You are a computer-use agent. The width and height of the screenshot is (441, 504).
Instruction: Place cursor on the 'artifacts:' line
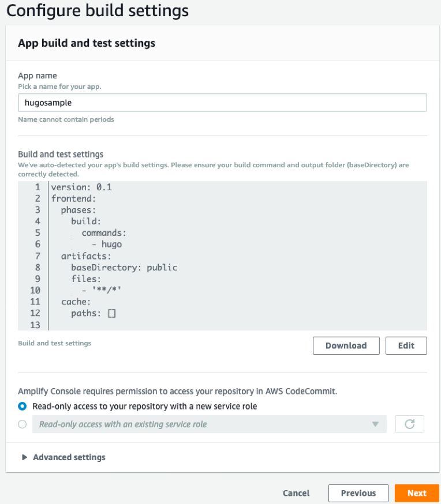point(86,256)
